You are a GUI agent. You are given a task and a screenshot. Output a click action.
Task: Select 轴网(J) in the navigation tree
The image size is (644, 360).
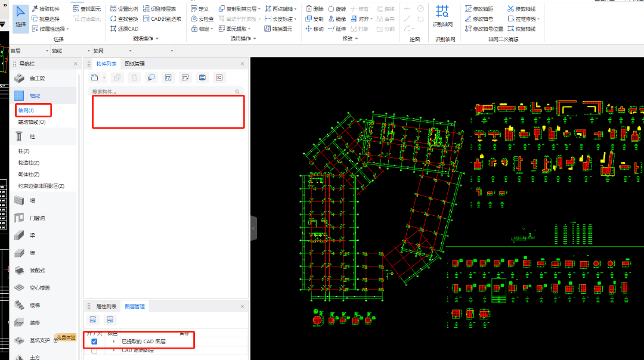pyautogui.click(x=26, y=110)
